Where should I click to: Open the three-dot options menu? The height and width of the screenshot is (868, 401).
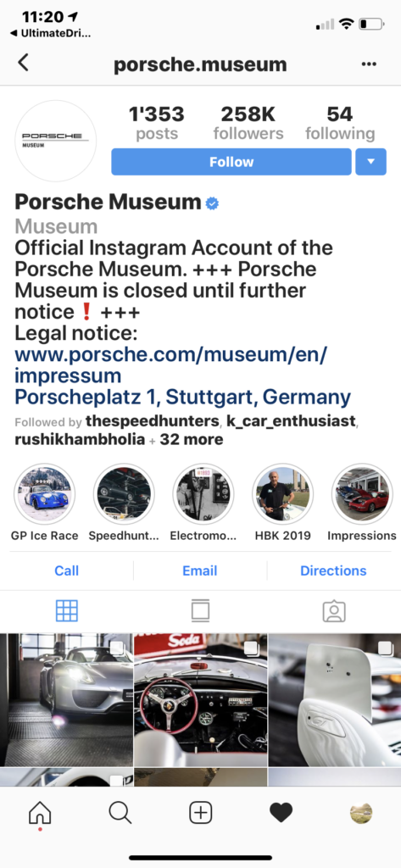(368, 64)
